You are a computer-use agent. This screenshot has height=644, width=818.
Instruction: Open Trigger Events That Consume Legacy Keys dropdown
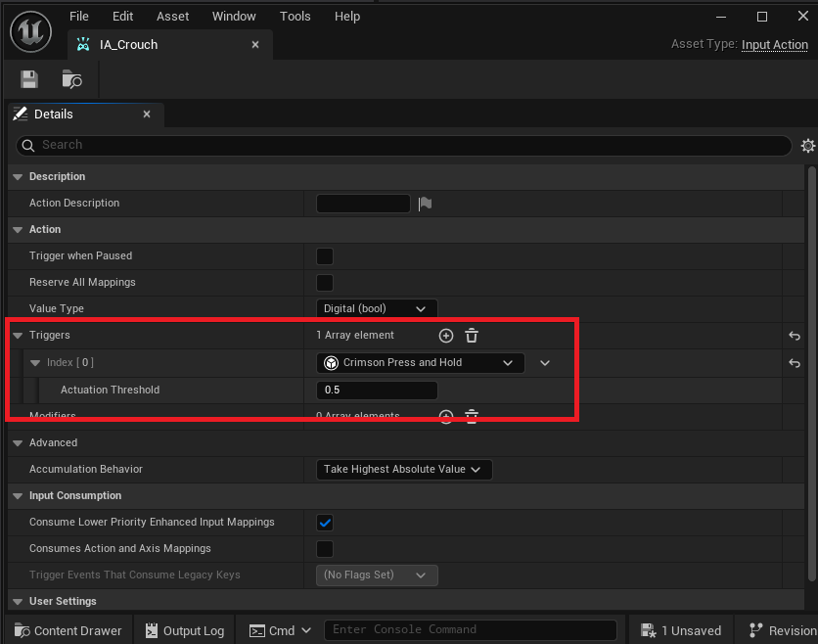coord(377,575)
